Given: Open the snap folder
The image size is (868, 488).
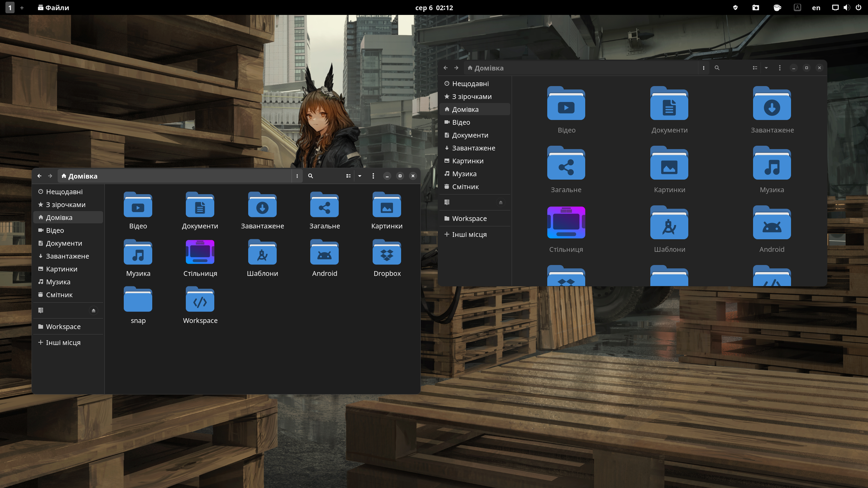Looking at the screenshot, I should click(x=138, y=305).
